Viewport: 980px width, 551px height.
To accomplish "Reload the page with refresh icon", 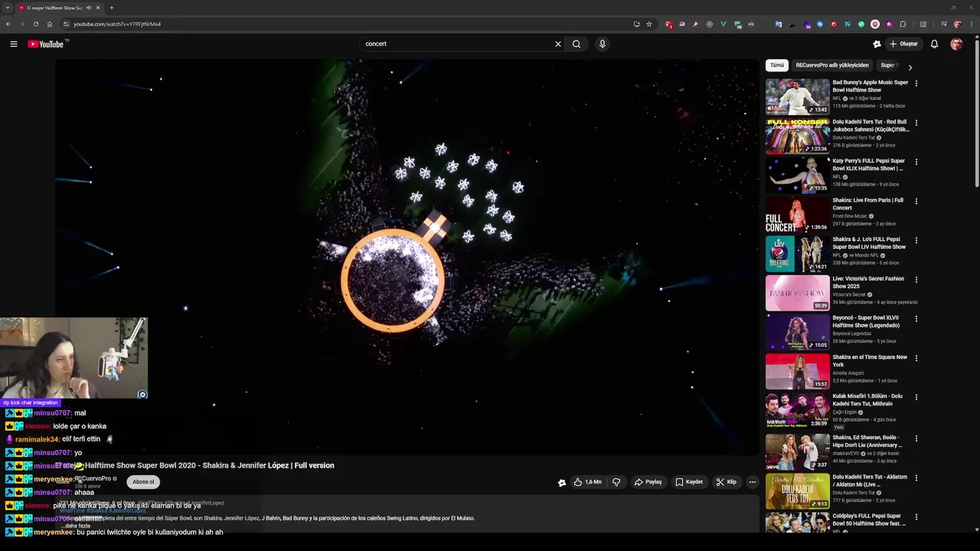I will coord(35,24).
